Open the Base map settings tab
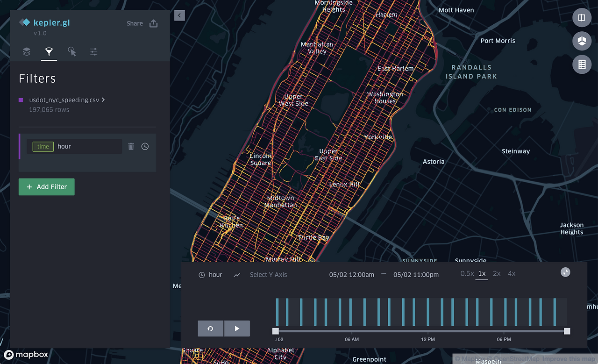This screenshot has height=364, width=598. (x=94, y=51)
